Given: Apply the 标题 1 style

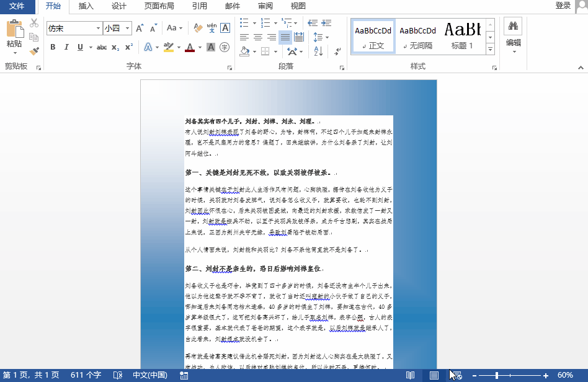Looking at the screenshot, I should 462,37.
